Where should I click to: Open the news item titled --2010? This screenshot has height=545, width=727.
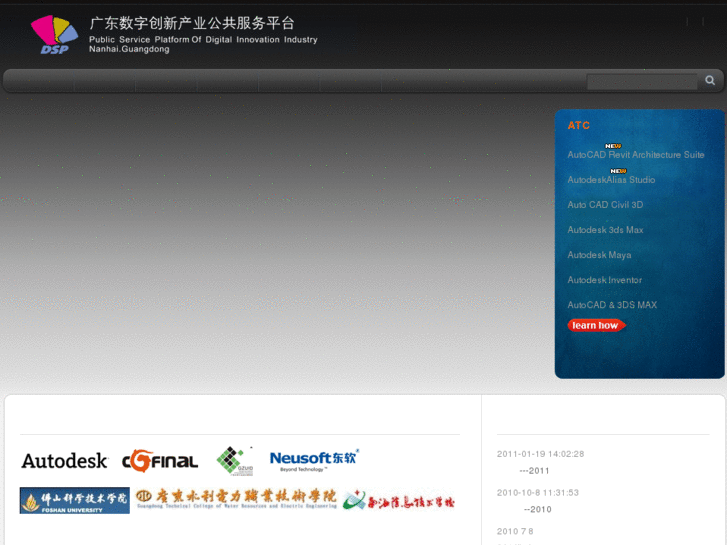tap(538, 509)
